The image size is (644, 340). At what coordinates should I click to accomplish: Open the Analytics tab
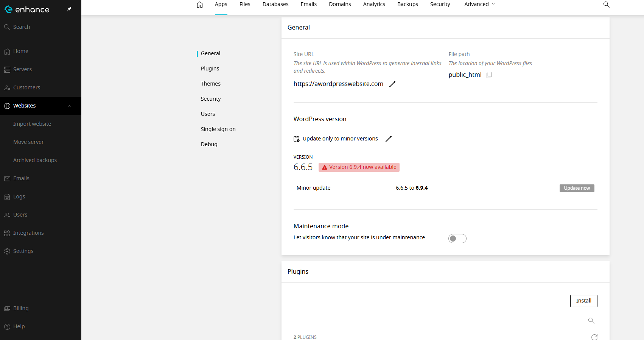click(x=374, y=4)
